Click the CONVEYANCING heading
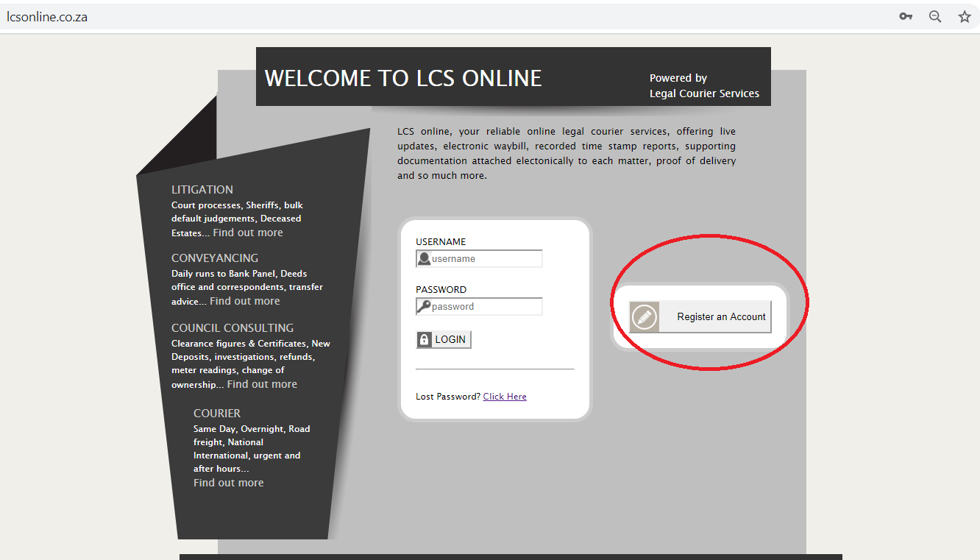The image size is (980, 560). click(215, 258)
